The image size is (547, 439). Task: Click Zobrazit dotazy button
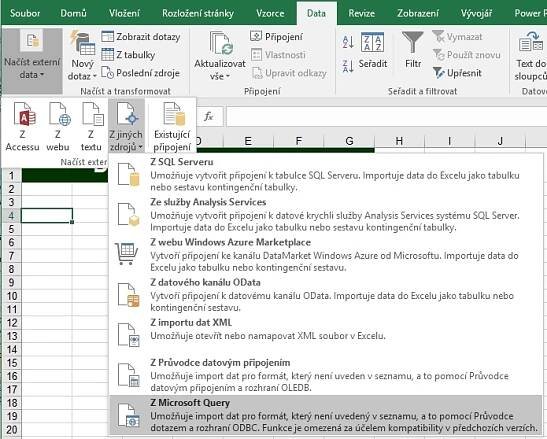pos(141,37)
